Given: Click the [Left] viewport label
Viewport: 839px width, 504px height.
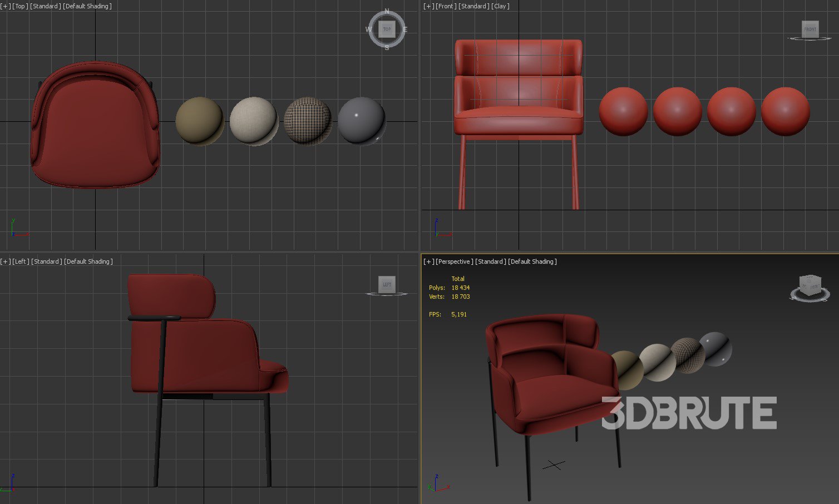Looking at the screenshot, I should tap(21, 261).
